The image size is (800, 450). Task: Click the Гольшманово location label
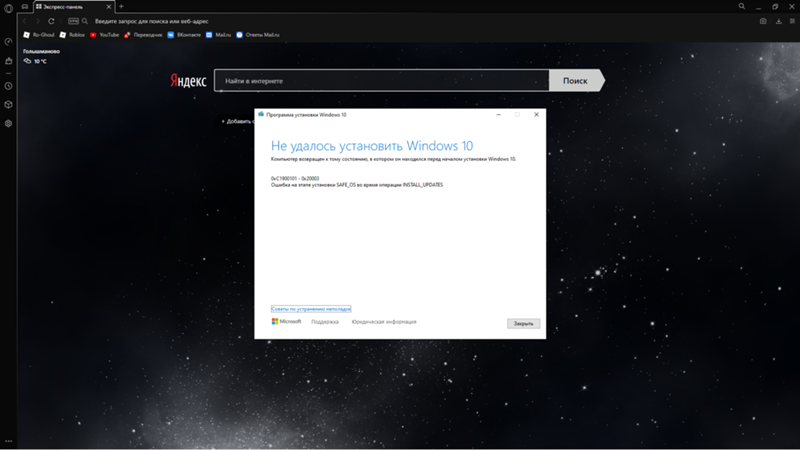click(x=41, y=52)
